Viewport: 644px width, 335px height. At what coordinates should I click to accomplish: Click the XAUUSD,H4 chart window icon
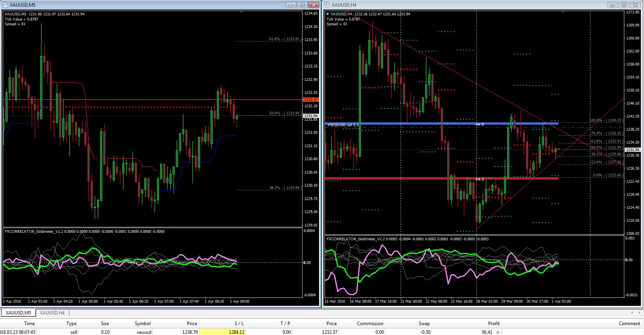point(327,5)
